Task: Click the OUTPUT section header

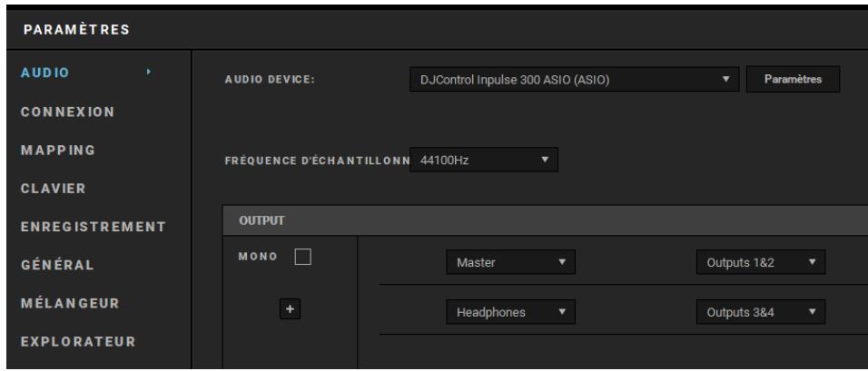Action: (x=546, y=220)
